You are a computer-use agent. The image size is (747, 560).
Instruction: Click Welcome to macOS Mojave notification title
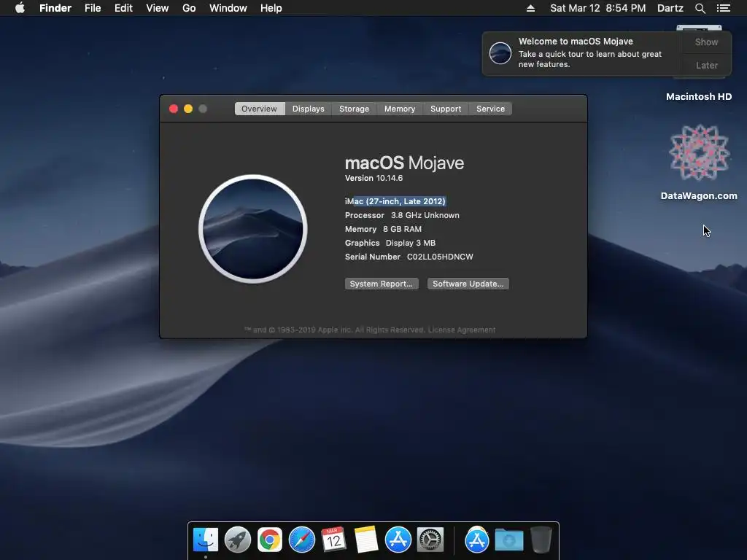[x=576, y=42]
